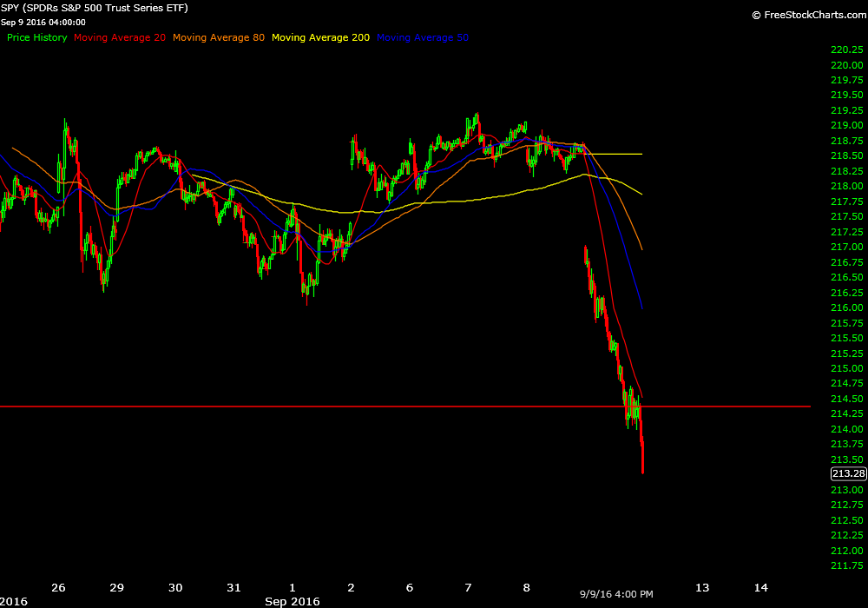Select the Moving Average 80 legend label
This screenshot has height=608, width=868.
point(219,37)
